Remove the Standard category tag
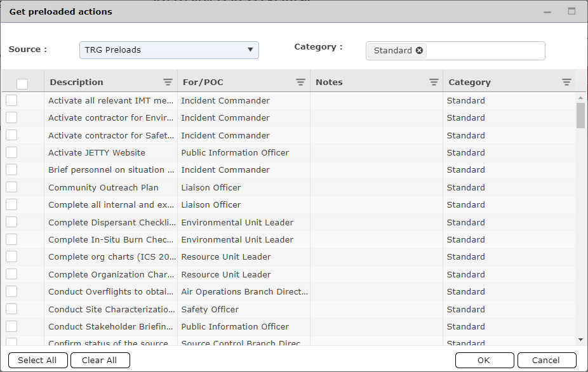The image size is (588, 372). [x=419, y=51]
